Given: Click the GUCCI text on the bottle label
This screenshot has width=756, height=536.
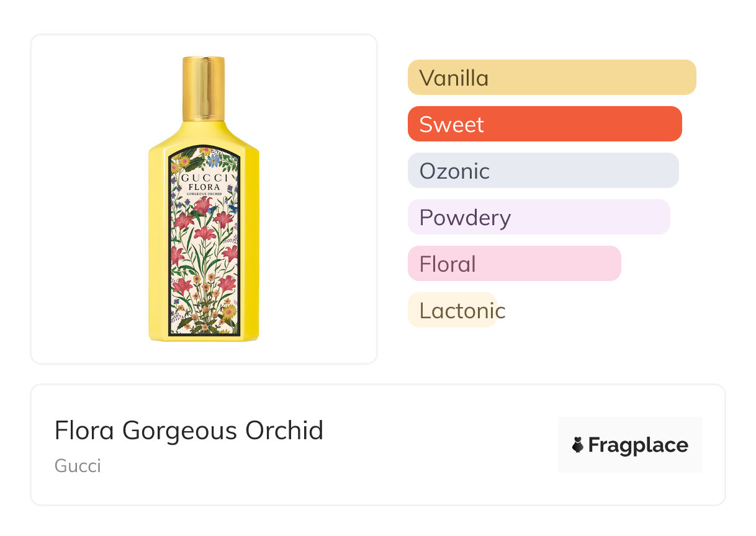Looking at the screenshot, I should tap(204, 177).
